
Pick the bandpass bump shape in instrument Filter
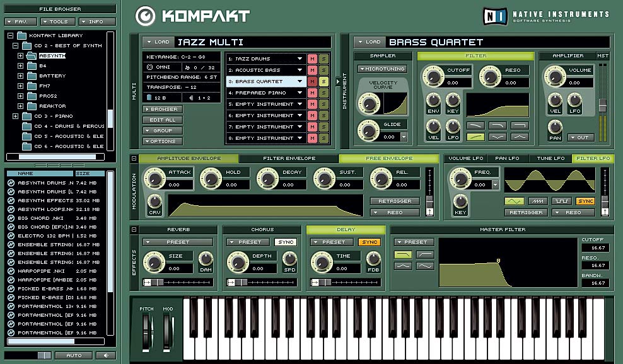[520, 137]
